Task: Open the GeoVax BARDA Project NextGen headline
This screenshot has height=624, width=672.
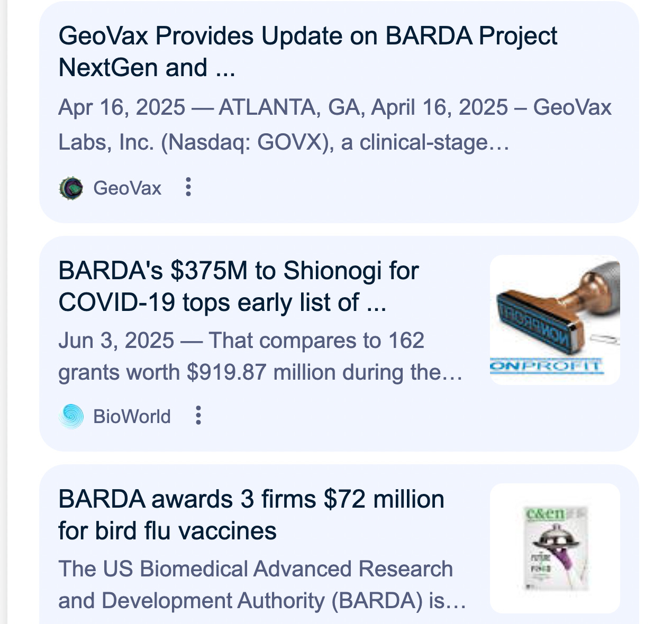Action: coord(307,52)
